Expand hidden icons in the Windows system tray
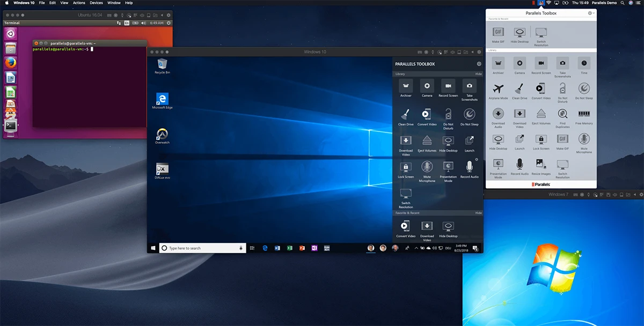This screenshot has width=644, height=326. click(417, 248)
